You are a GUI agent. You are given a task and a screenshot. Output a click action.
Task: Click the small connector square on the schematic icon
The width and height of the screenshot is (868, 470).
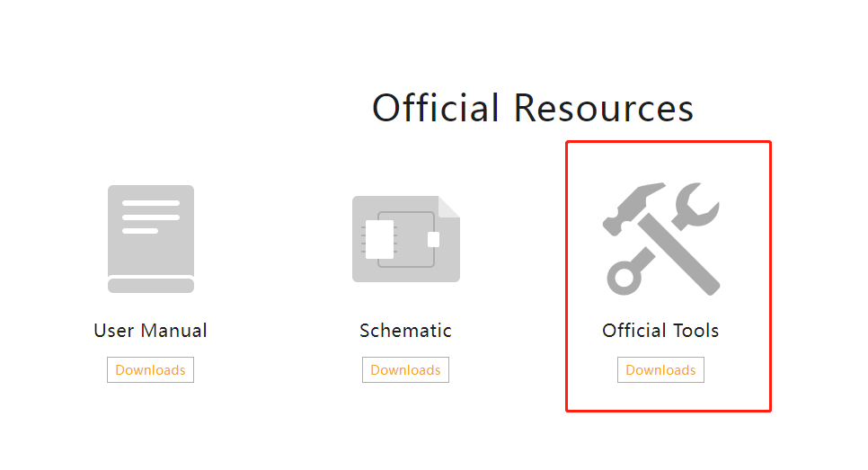pos(433,239)
